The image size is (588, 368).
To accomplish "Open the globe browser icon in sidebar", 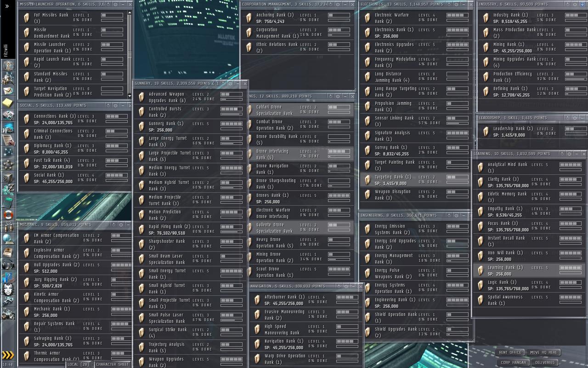I will pyautogui.click(x=8, y=239).
